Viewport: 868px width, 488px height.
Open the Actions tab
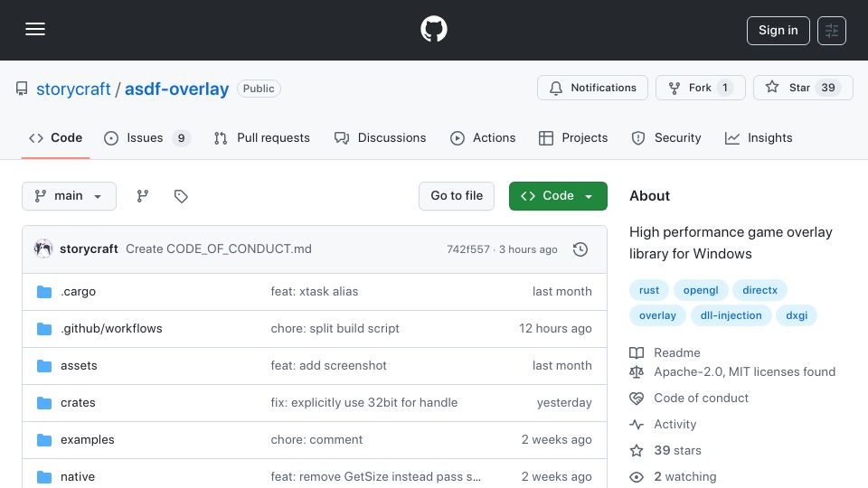(483, 137)
